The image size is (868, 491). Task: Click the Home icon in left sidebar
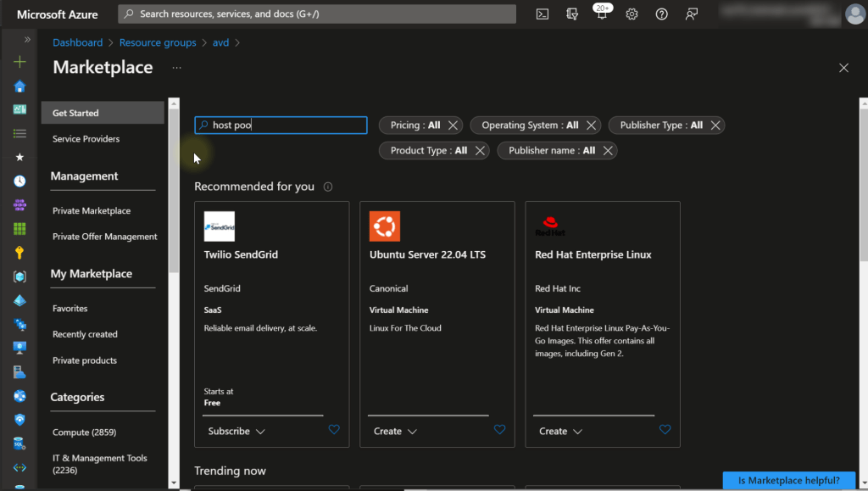point(19,86)
